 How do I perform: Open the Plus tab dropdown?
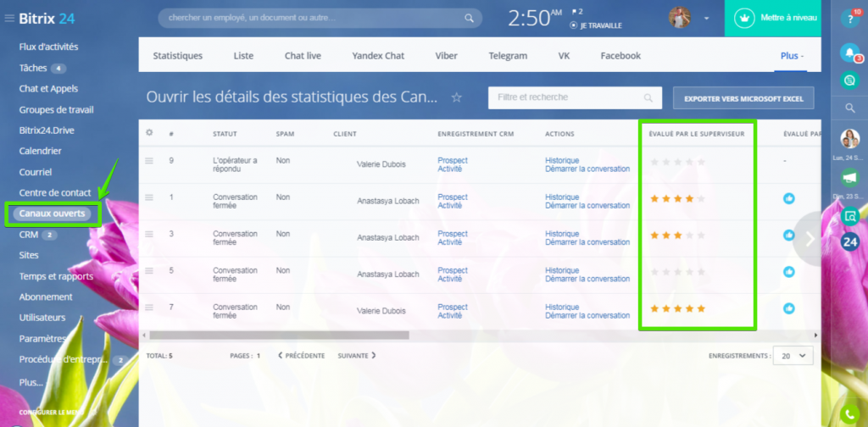pyautogui.click(x=792, y=56)
